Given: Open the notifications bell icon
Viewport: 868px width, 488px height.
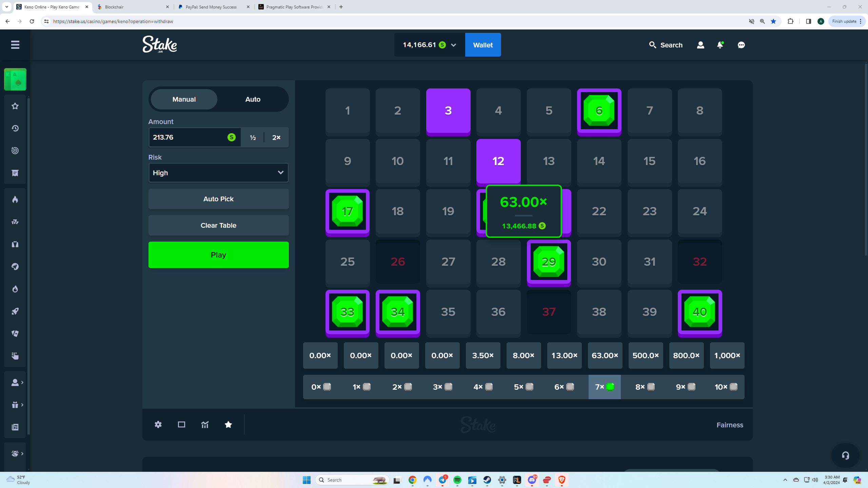Looking at the screenshot, I should click(720, 45).
